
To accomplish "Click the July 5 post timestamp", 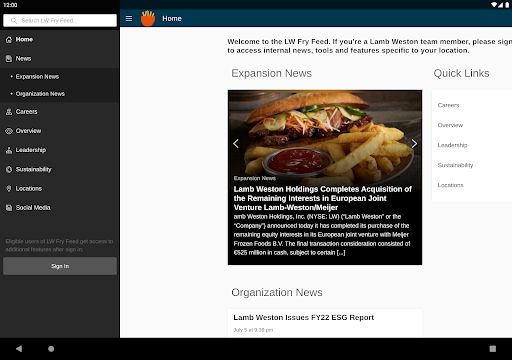I will pos(253,330).
